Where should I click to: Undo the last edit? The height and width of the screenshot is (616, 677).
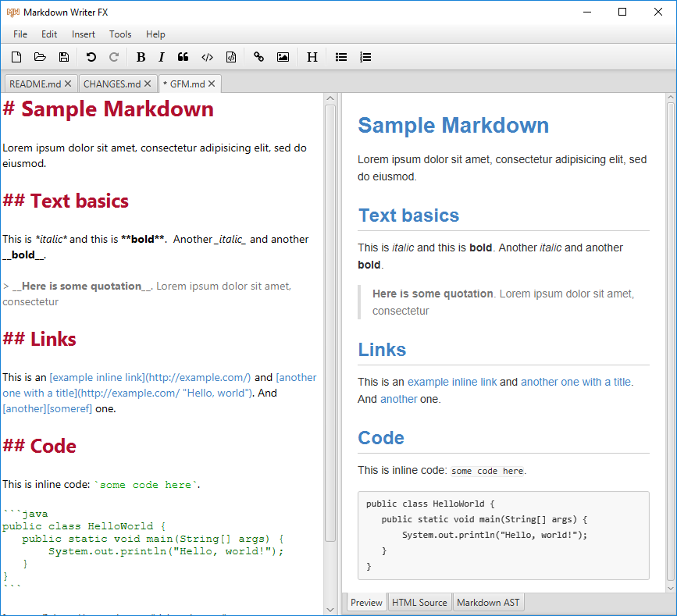(x=91, y=57)
